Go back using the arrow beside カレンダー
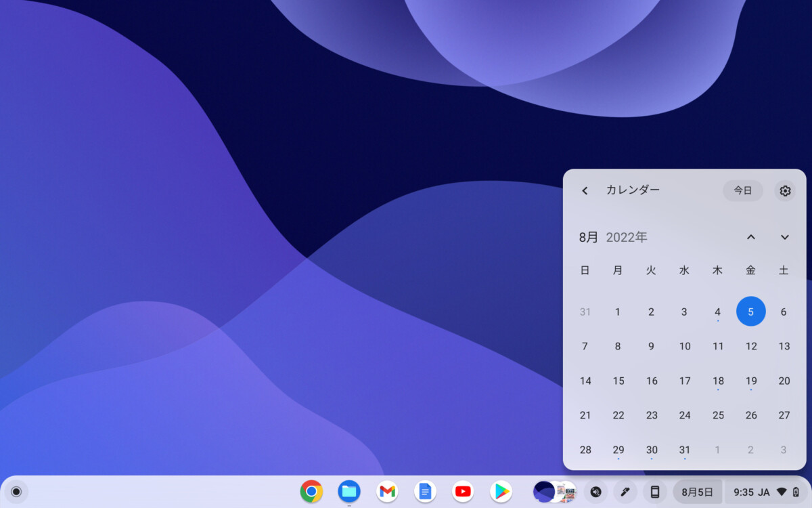 point(585,191)
